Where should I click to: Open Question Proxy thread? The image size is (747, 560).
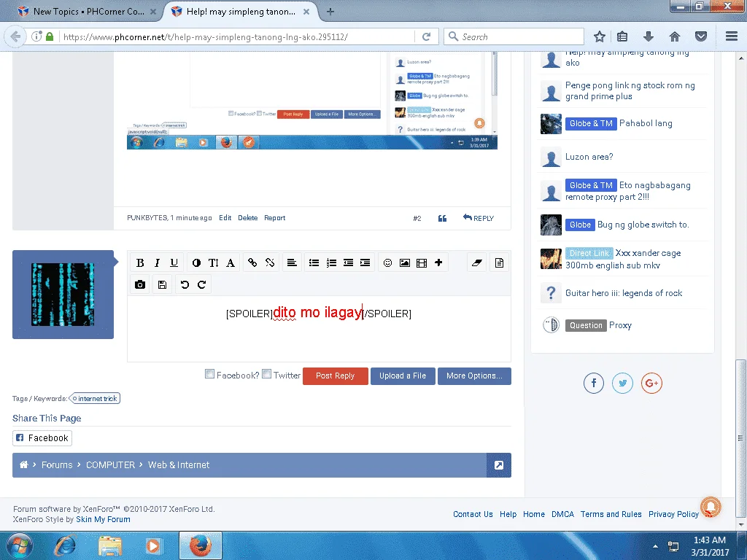620,325
